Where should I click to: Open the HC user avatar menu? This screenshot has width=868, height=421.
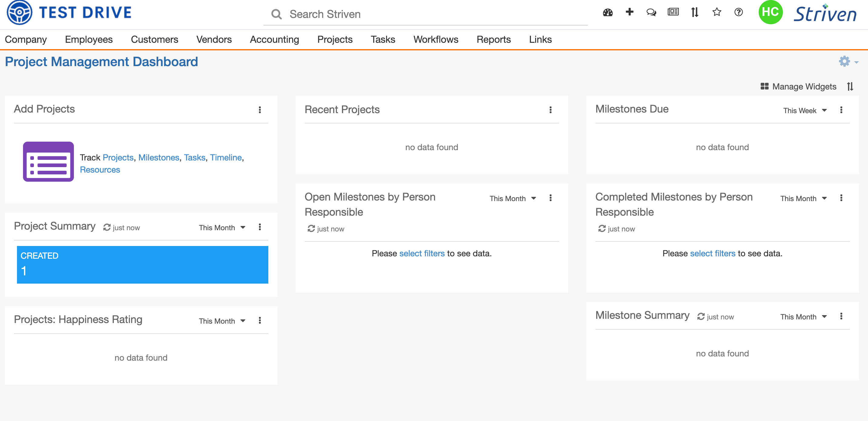770,12
